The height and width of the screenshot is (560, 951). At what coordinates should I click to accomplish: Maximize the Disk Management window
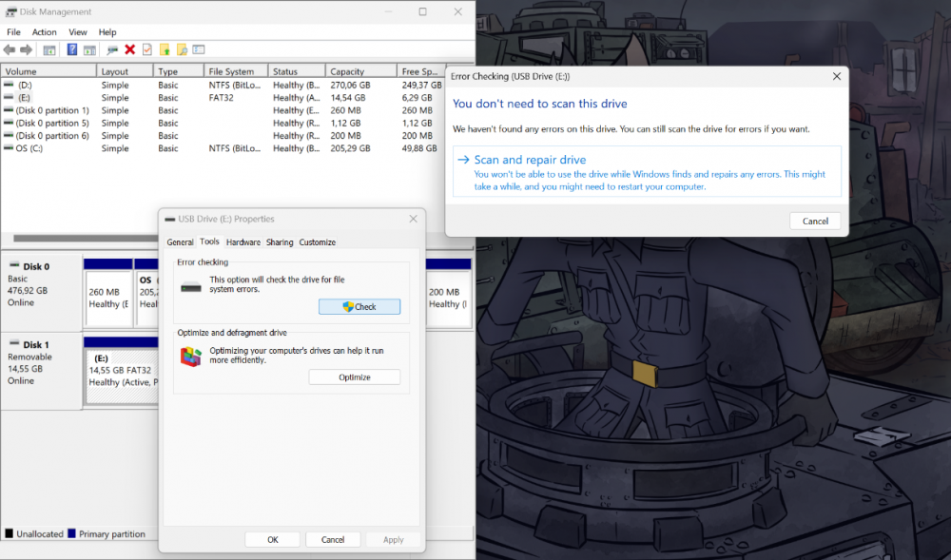click(423, 11)
